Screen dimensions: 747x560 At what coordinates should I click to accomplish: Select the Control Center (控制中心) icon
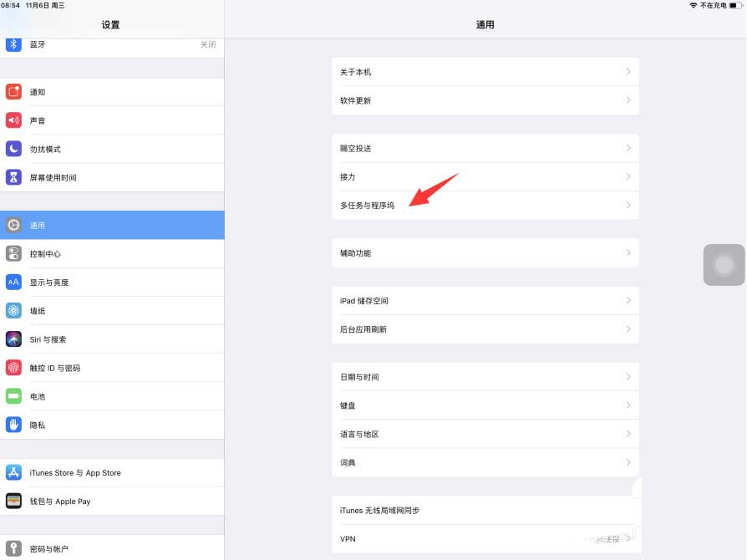tap(13, 253)
